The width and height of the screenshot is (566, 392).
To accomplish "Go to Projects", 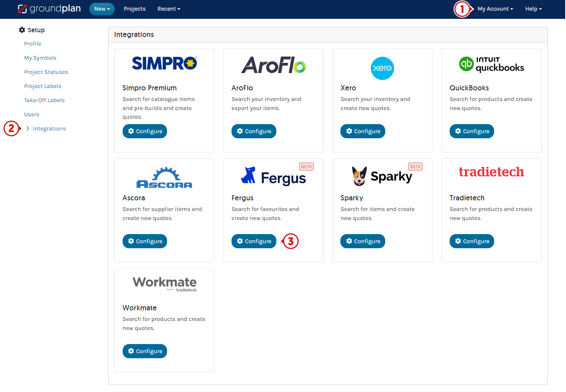I will [x=134, y=9].
